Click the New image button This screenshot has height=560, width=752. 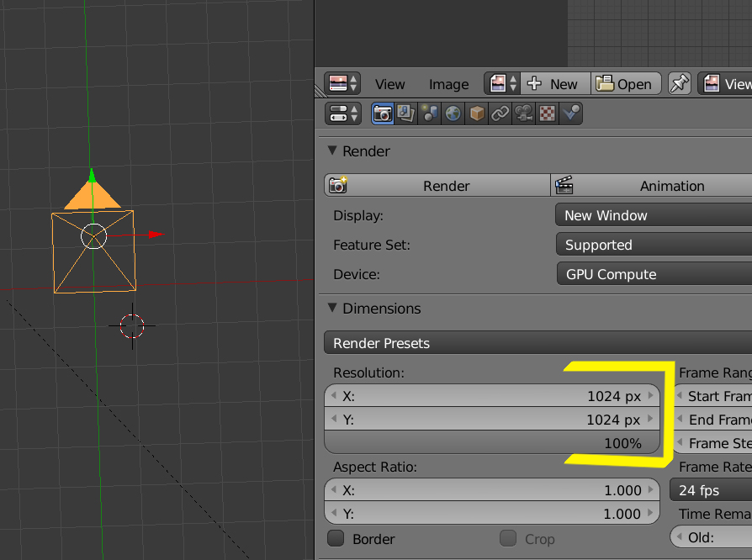[x=555, y=84]
